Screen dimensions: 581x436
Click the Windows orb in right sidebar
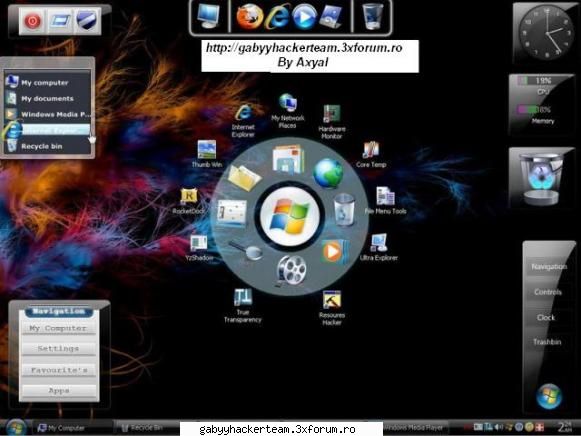549,396
